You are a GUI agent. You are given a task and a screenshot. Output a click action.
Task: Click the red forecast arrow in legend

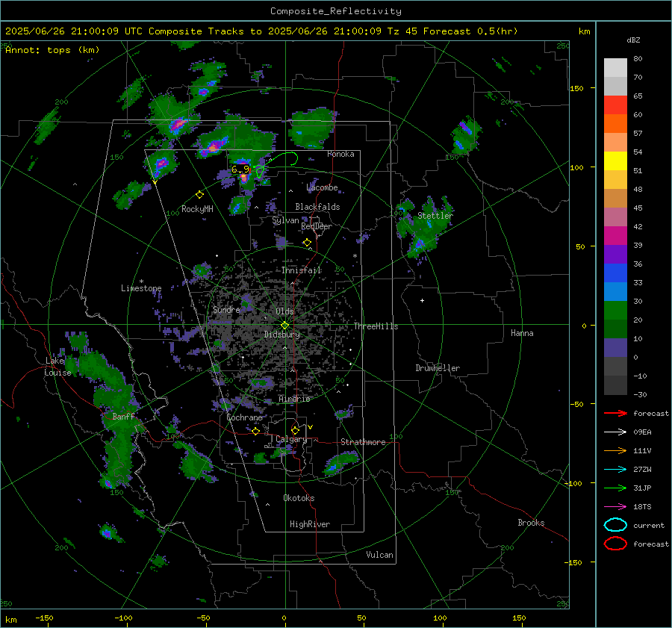[x=615, y=413]
